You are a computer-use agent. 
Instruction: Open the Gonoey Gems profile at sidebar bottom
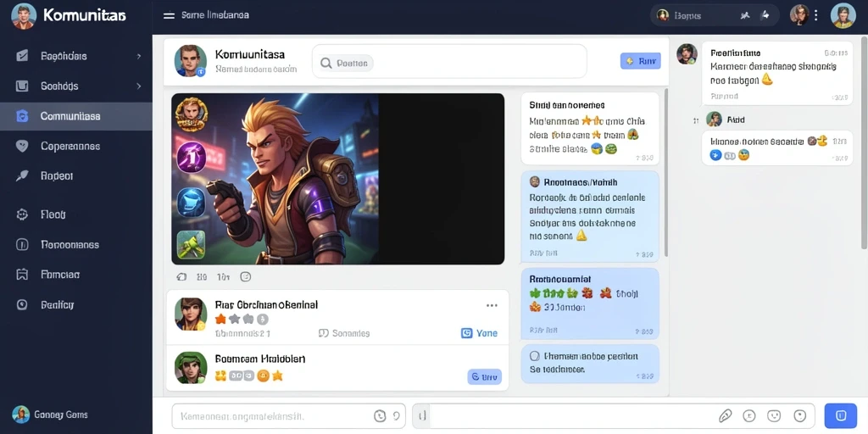click(50, 414)
